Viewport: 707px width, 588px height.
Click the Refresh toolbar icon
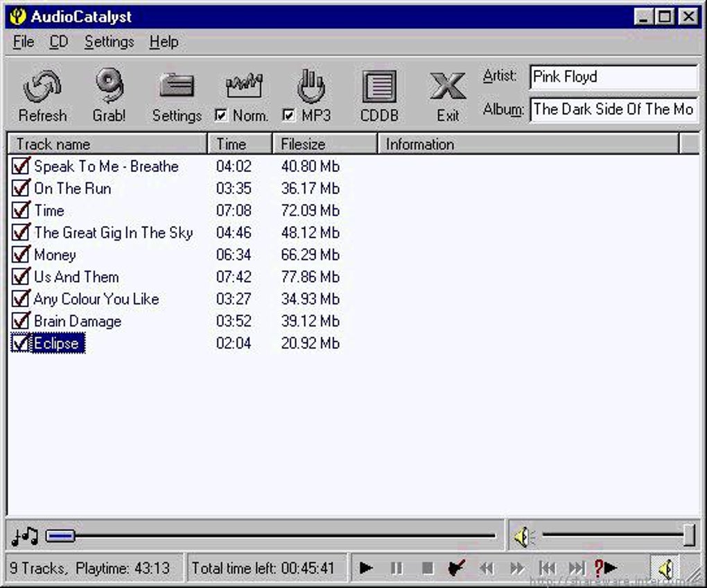pos(42,86)
